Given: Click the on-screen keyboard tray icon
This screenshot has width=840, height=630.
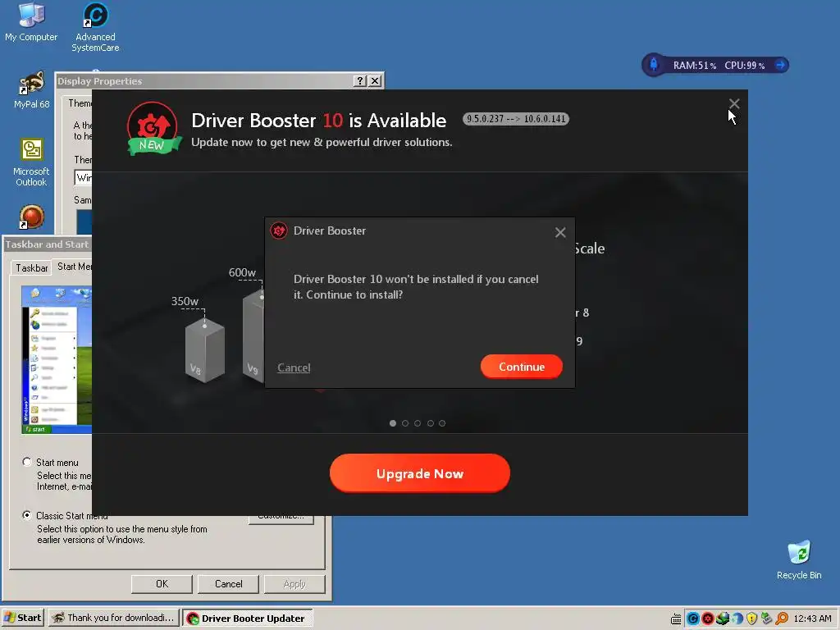Looking at the screenshot, I should (x=676, y=619).
